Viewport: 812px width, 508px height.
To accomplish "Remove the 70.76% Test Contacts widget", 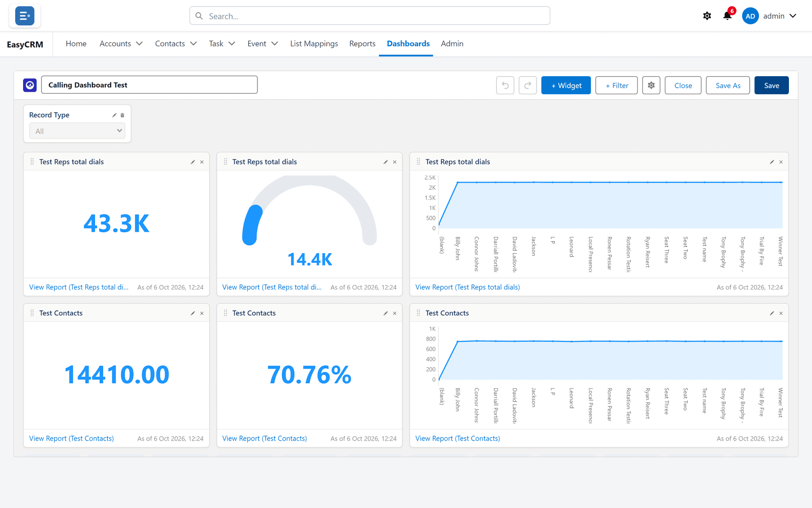I will (x=395, y=313).
